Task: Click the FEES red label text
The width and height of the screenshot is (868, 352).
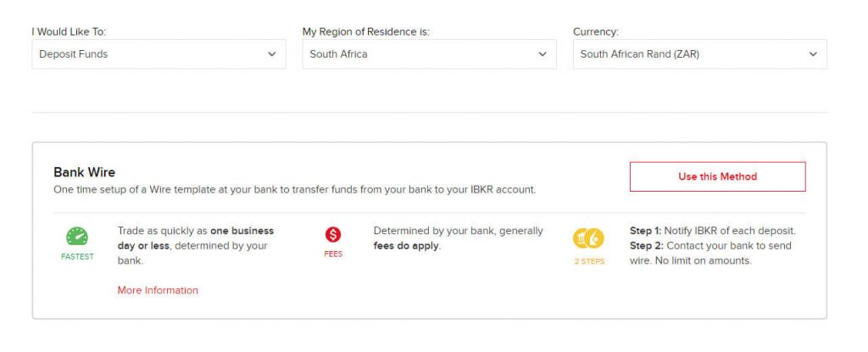Action: (333, 254)
